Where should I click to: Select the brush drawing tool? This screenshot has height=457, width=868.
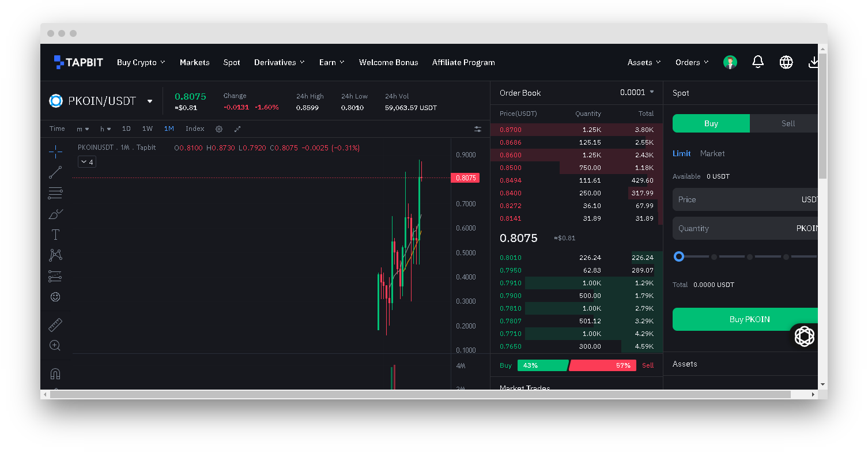(55, 214)
